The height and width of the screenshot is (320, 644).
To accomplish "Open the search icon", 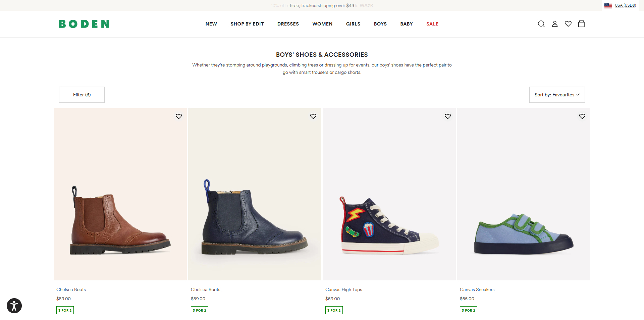I will (541, 24).
